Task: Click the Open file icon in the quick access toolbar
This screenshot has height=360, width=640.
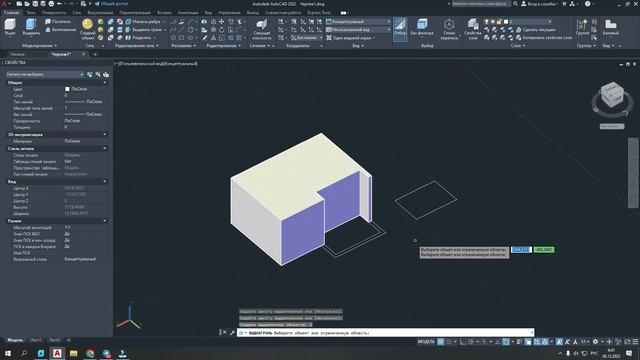Action: pyautogui.click(x=27, y=4)
